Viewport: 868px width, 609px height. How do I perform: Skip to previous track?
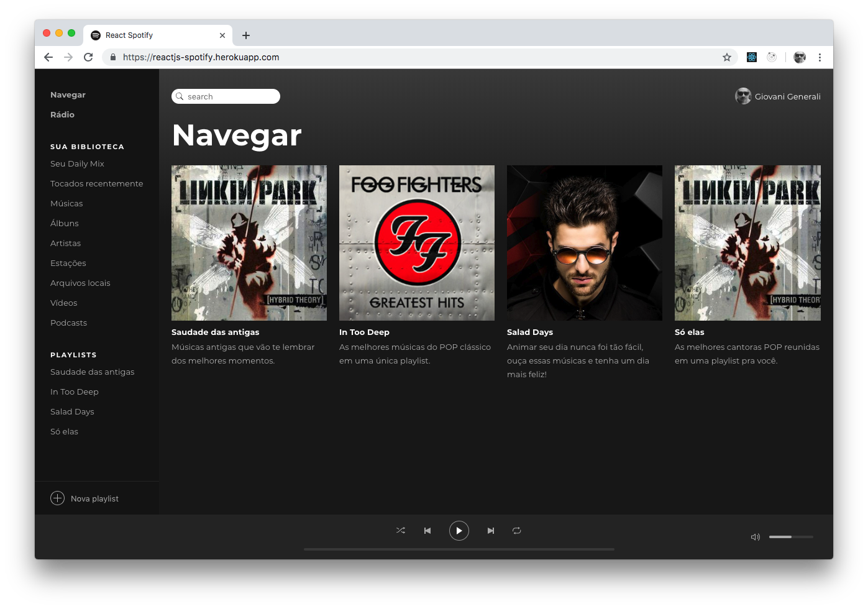tap(427, 531)
